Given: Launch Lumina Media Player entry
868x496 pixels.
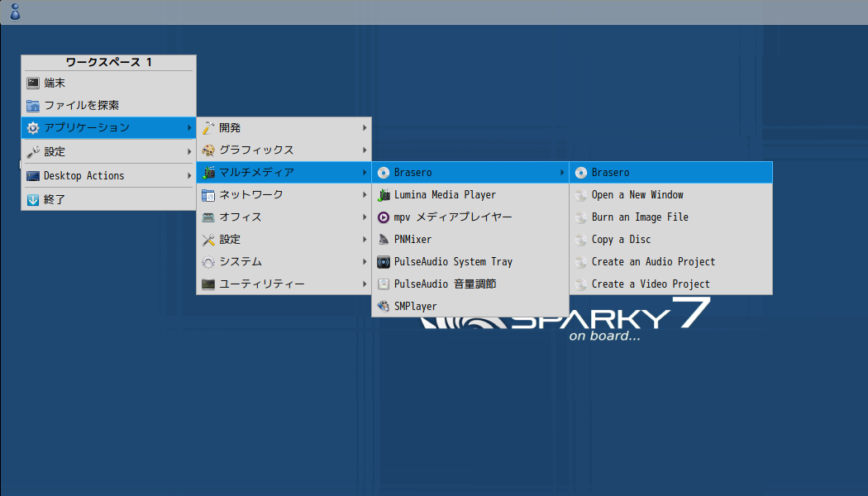Looking at the screenshot, I should coord(470,195).
